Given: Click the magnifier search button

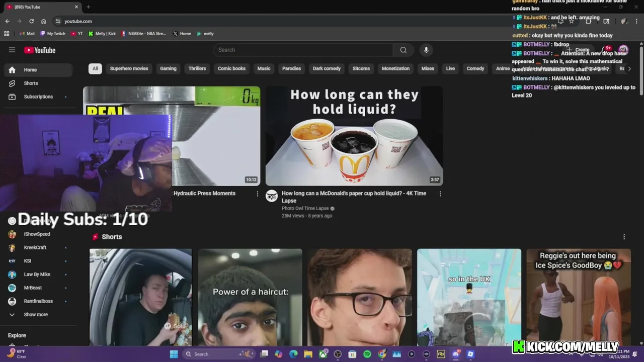Looking at the screenshot, I should coord(403,50).
